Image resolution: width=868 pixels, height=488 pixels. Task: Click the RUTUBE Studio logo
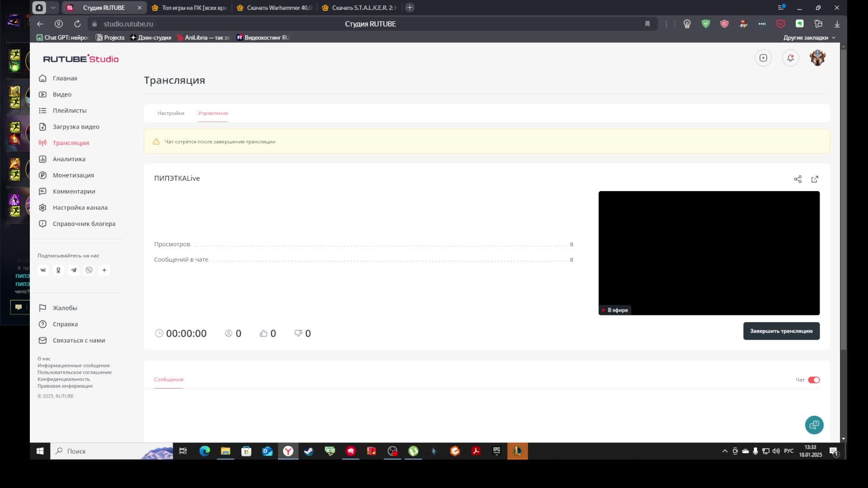[x=81, y=59]
